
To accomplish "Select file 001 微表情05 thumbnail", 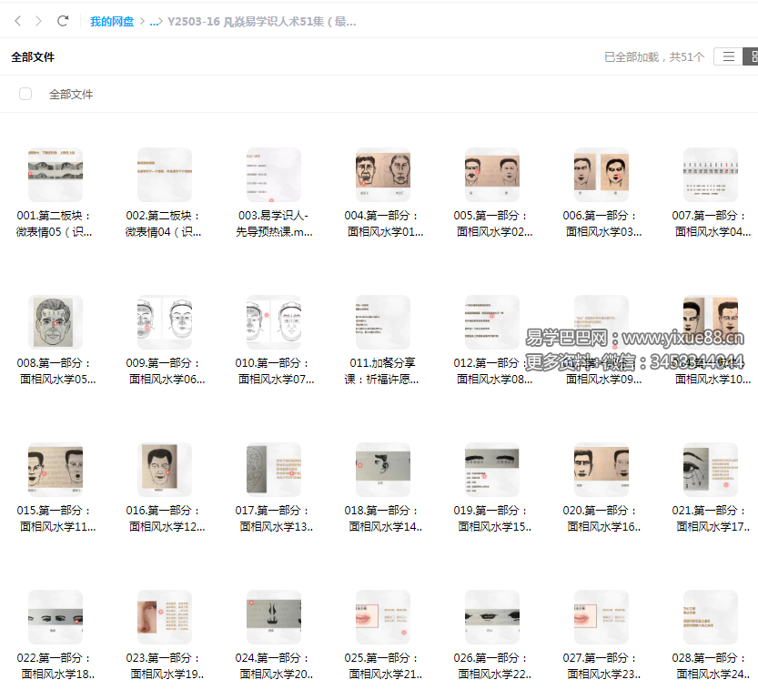I will coord(56,175).
